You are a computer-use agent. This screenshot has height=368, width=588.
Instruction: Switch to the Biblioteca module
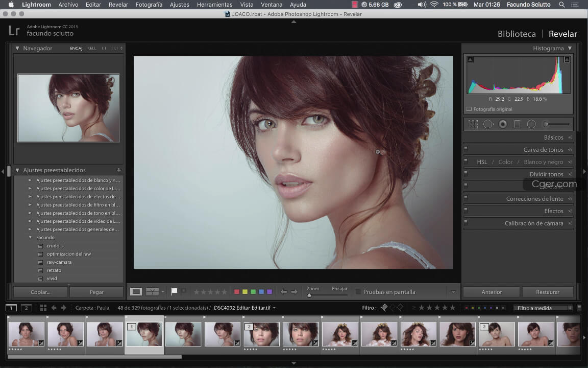coord(517,34)
